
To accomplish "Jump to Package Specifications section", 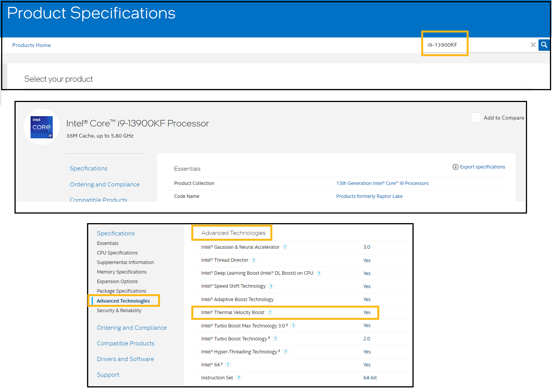I will [121, 291].
